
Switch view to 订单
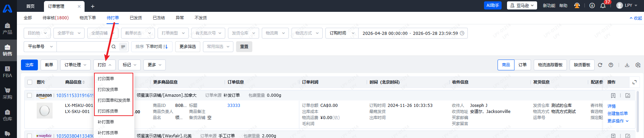[x=523, y=65]
